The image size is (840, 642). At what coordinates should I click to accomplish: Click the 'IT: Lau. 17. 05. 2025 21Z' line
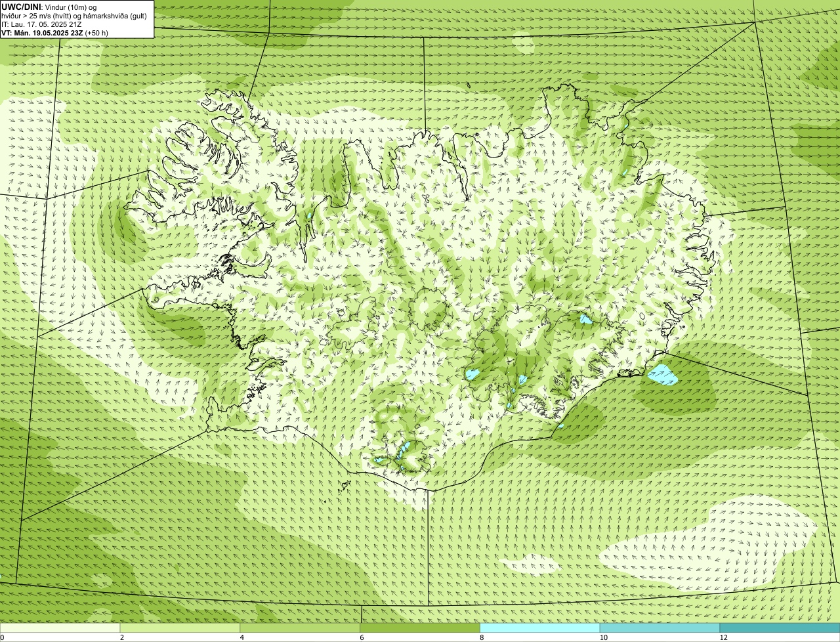point(41,24)
